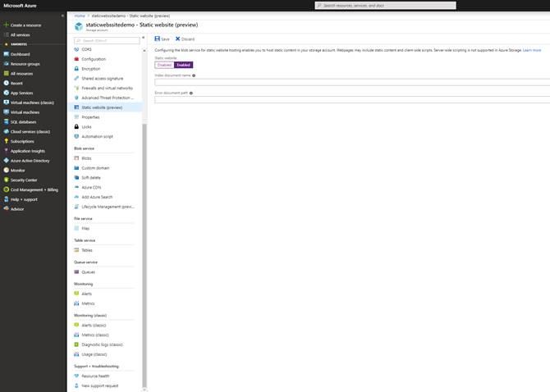Click the Locks padlock icon
This screenshot has height=392, width=550.
pyautogui.click(x=76, y=126)
